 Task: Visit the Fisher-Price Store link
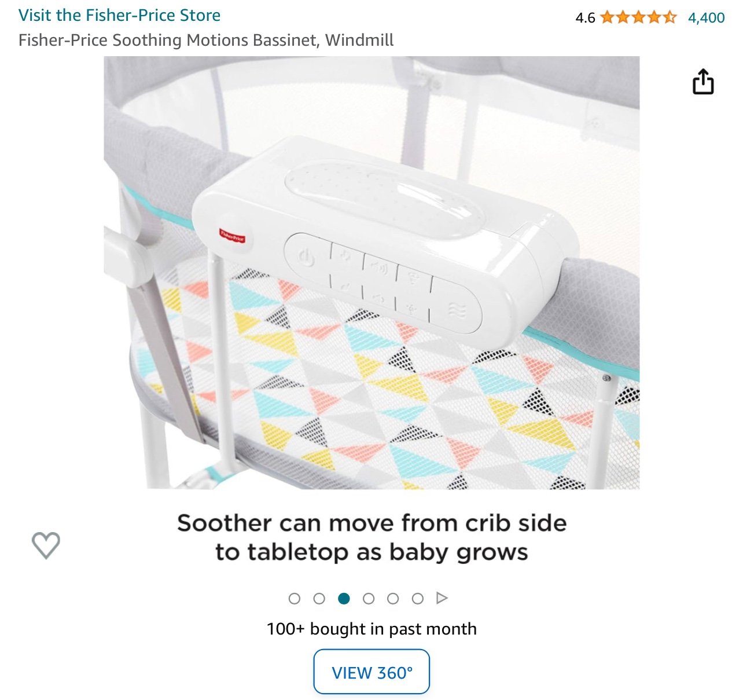pyautogui.click(x=119, y=15)
